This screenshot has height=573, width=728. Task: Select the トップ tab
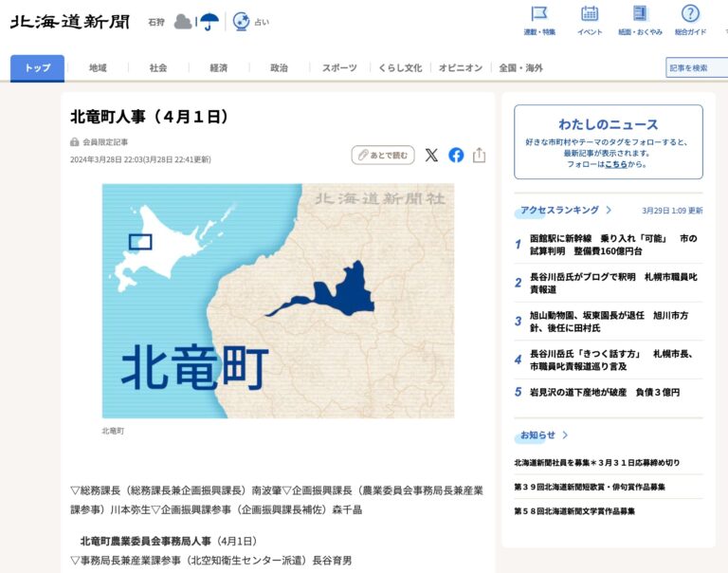38,68
